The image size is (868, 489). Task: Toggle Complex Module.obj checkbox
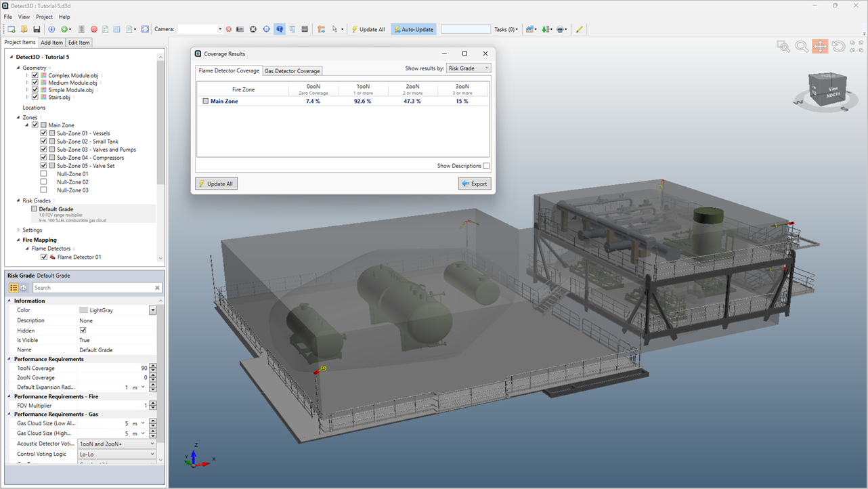click(x=35, y=75)
